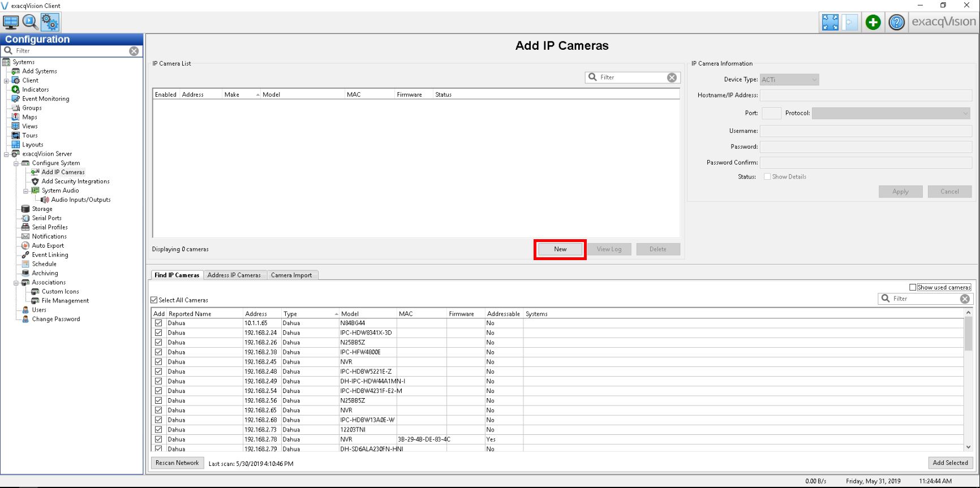The image size is (980, 488).
Task: Click the Add Selected button
Action: click(x=950, y=463)
